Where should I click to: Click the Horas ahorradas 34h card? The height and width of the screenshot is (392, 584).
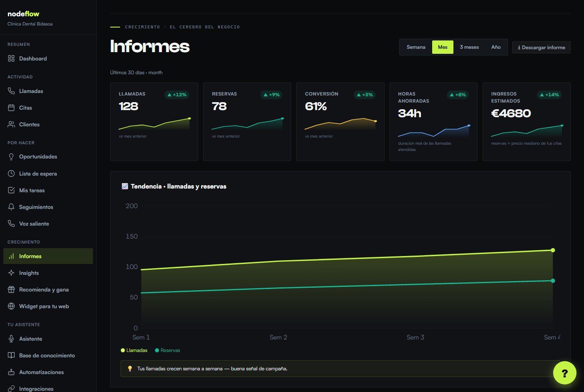click(433, 122)
